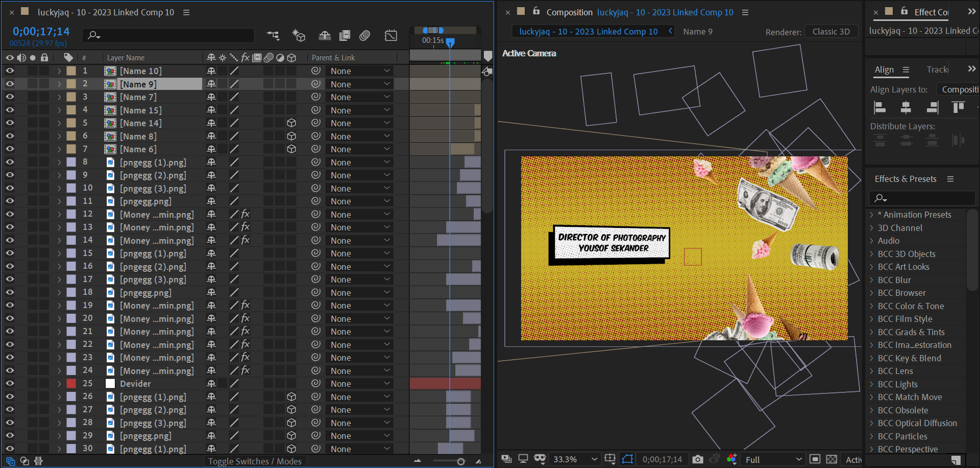The width and height of the screenshot is (980, 468).
Task: Align layers horizontally to center
Action: coord(906,107)
